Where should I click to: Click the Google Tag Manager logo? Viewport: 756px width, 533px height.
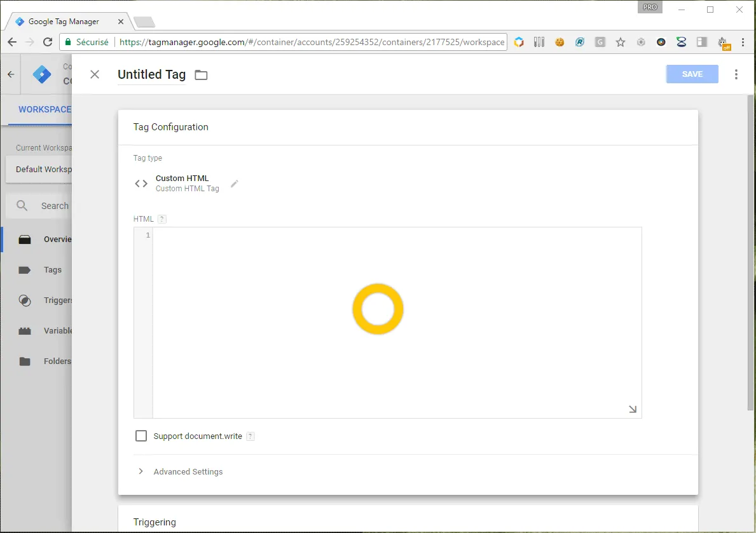pos(42,74)
